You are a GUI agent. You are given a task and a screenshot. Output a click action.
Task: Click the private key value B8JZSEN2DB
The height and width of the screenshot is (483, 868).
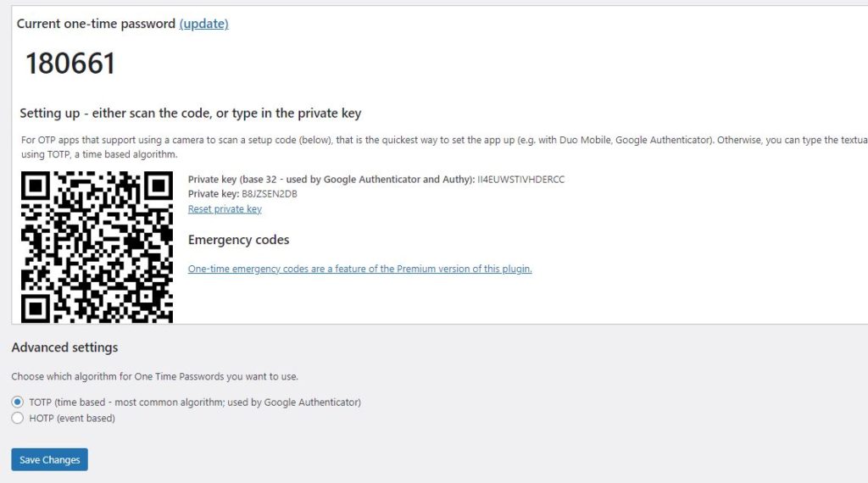pyautogui.click(x=270, y=194)
